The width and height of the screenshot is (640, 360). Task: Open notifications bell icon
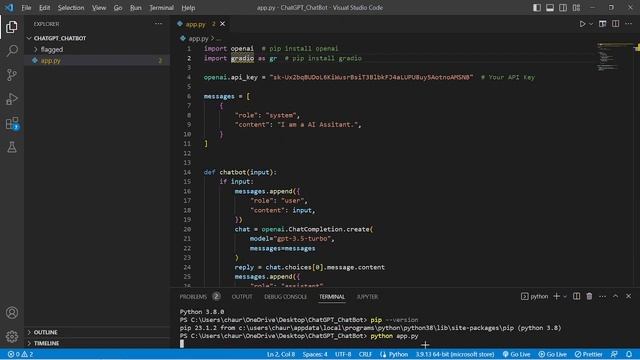629,354
